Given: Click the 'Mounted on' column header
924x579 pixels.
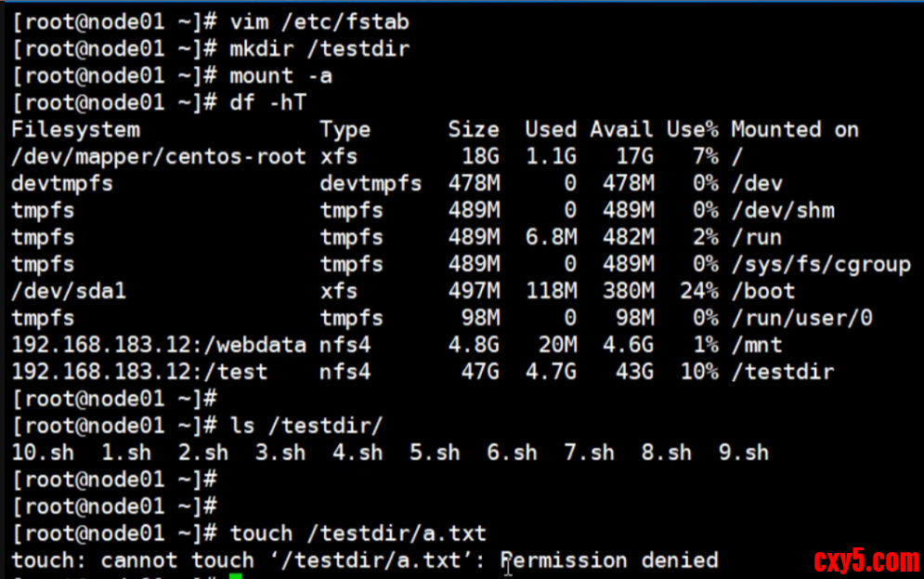Looking at the screenshot, I should tap(794, 129).
